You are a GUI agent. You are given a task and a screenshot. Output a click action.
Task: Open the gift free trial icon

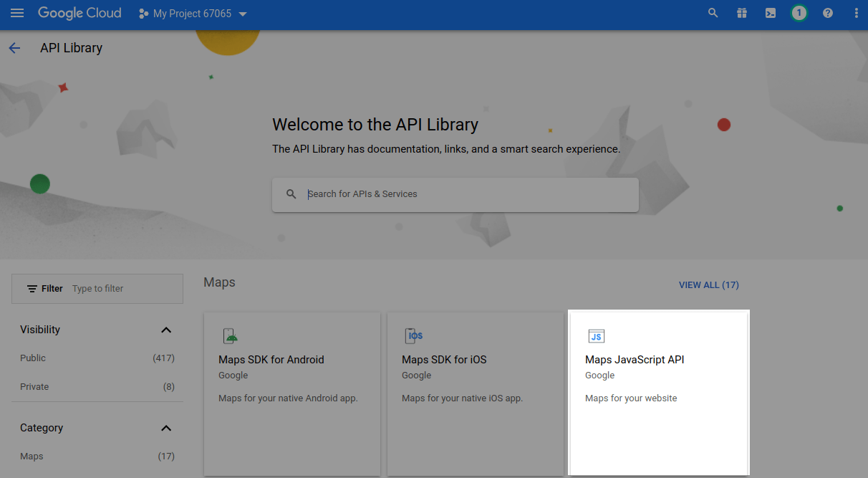click(742, 13)
